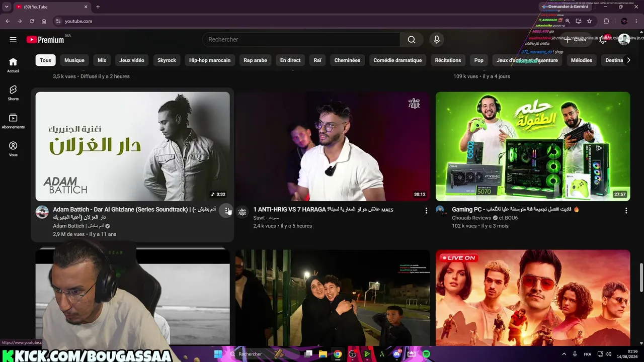Open the YouTube guide hamburger menu
The image size is (644, 362).
[13, 40]
